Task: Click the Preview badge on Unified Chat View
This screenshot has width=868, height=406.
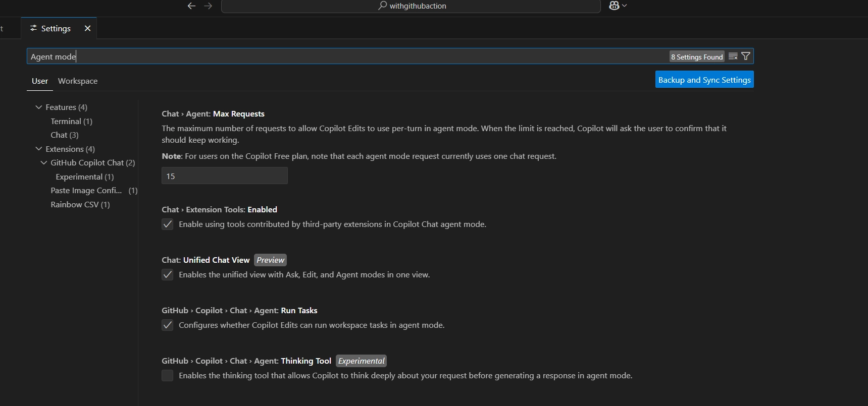Action: point(270,260)
